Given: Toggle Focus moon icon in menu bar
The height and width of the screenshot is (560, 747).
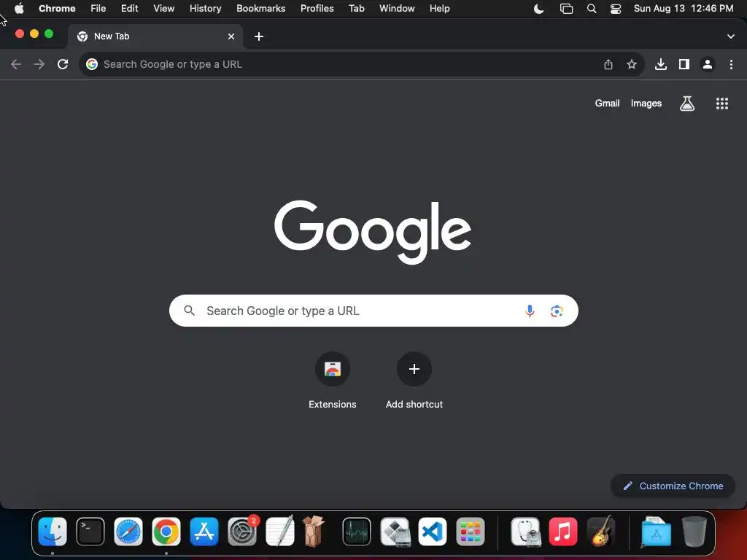Looking at the screenshot, I should [x=539, y=9].
